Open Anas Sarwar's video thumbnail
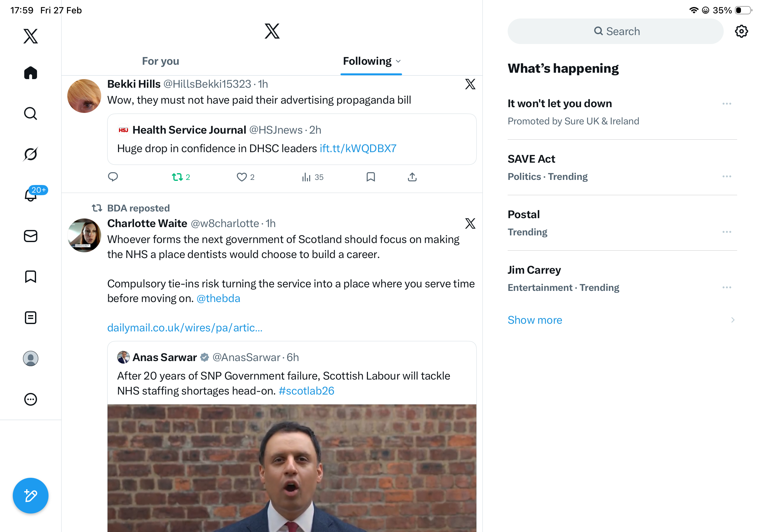Screen dimensions: 762x532 pyautogui.click(x=292, y=468)
